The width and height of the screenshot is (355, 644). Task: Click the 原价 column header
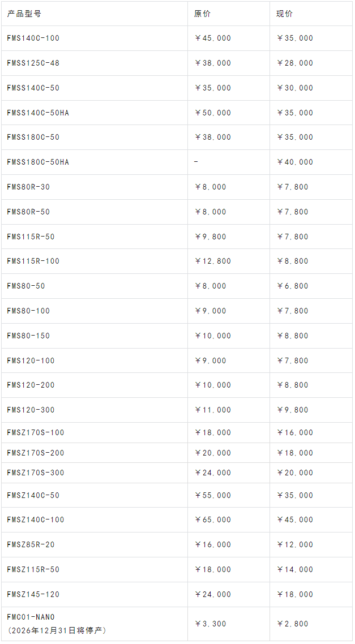click(202, 14)
